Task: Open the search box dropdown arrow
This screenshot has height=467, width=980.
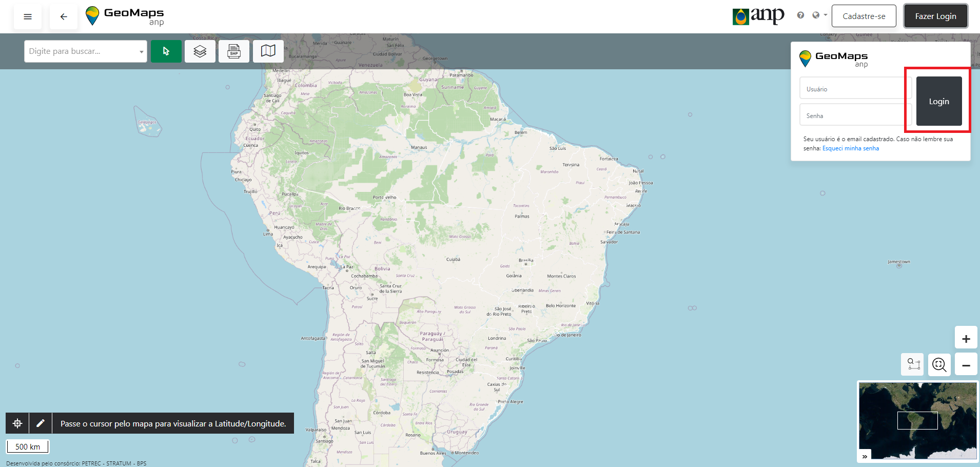Action: (141, 52)
